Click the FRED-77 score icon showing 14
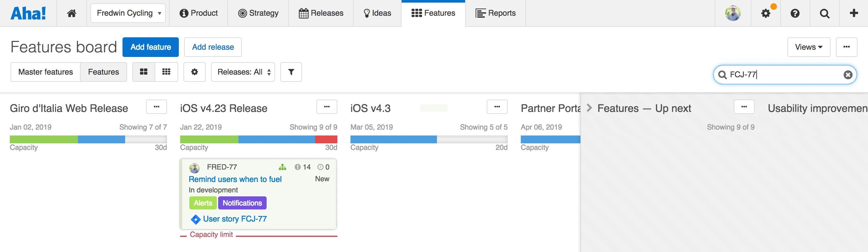868x252 pixels. coord(297,167)
